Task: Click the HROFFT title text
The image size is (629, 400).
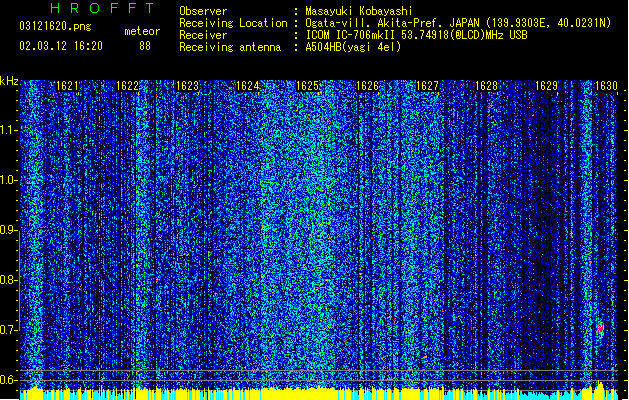Action: click(x=103, y=8)
